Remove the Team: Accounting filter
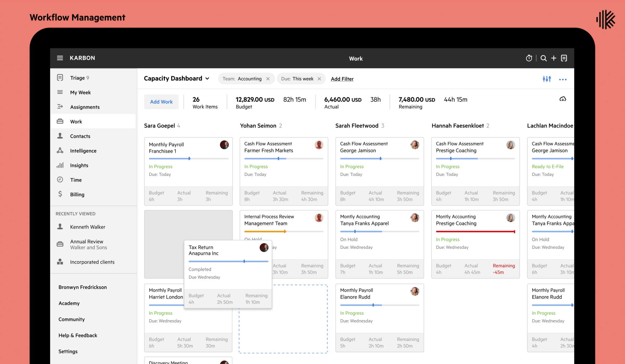This screenshot has width=625, height=364. point(268,79)
